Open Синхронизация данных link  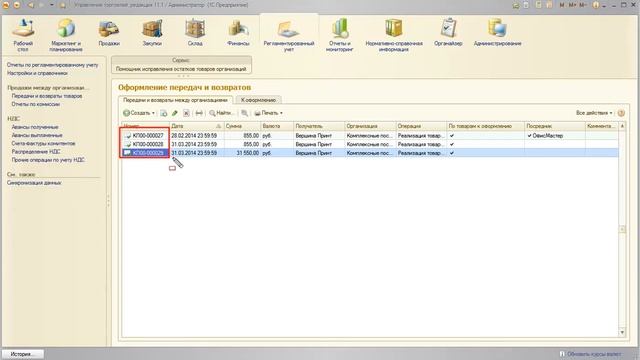(34, 182)
